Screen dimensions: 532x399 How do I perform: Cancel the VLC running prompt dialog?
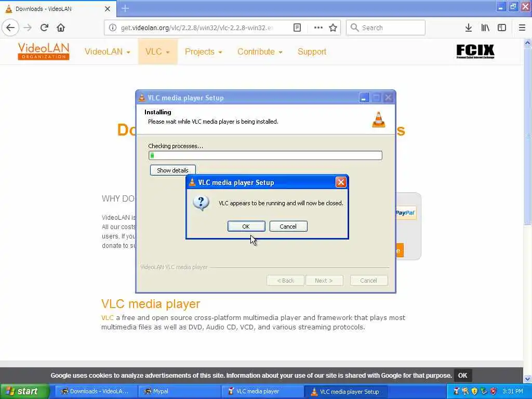point(288,227)
